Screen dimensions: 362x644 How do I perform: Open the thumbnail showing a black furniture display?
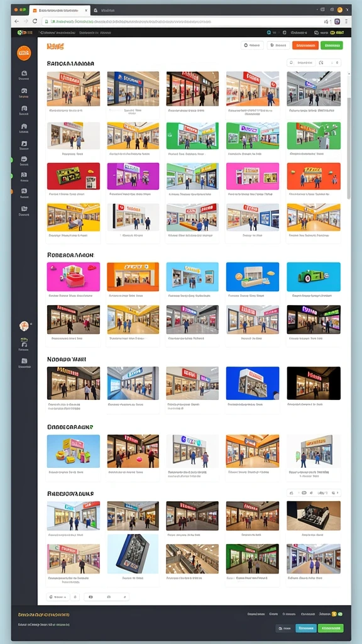(x=314, y=516)
